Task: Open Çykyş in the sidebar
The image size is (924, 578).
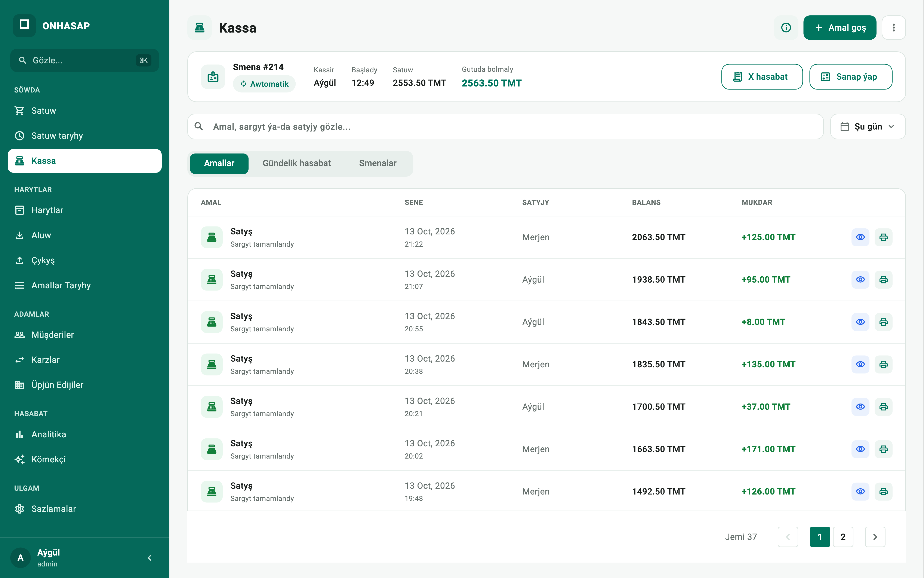Action: click(85, 260)
